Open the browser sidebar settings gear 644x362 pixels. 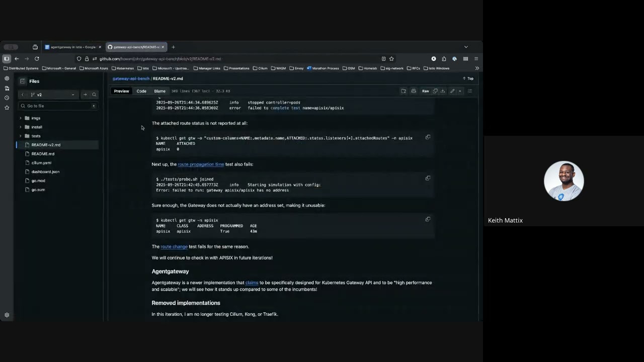click(x=7, y=315)
